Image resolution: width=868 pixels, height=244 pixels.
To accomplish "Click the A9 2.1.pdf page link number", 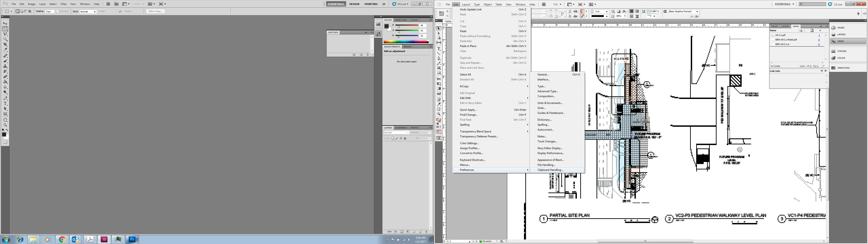I will [x=819, y=35].
